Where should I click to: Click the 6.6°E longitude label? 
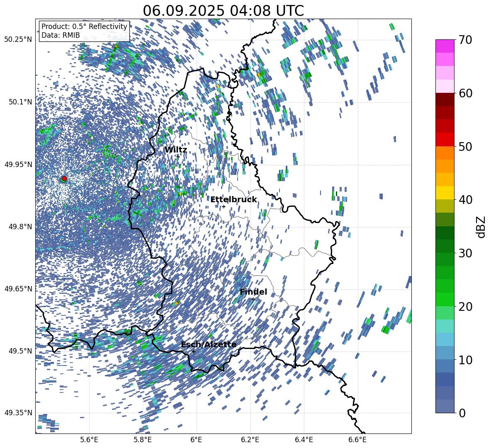[357, 440]
